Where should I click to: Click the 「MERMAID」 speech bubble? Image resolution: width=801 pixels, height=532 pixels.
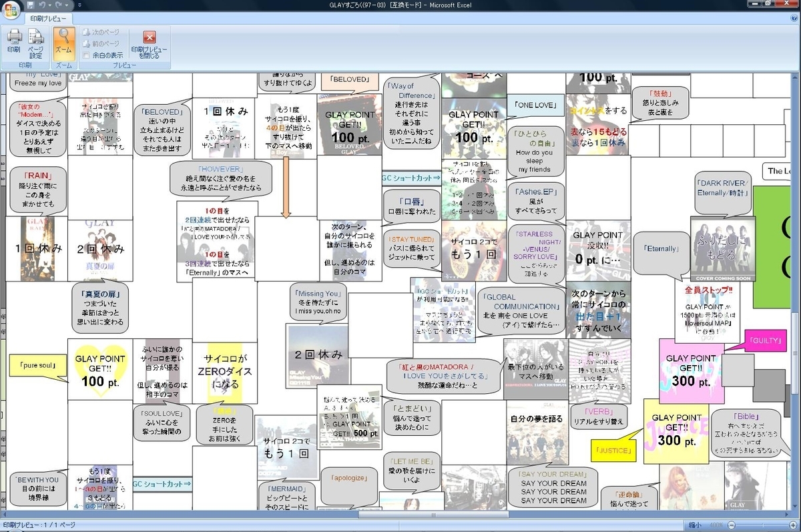coord(287,497)
